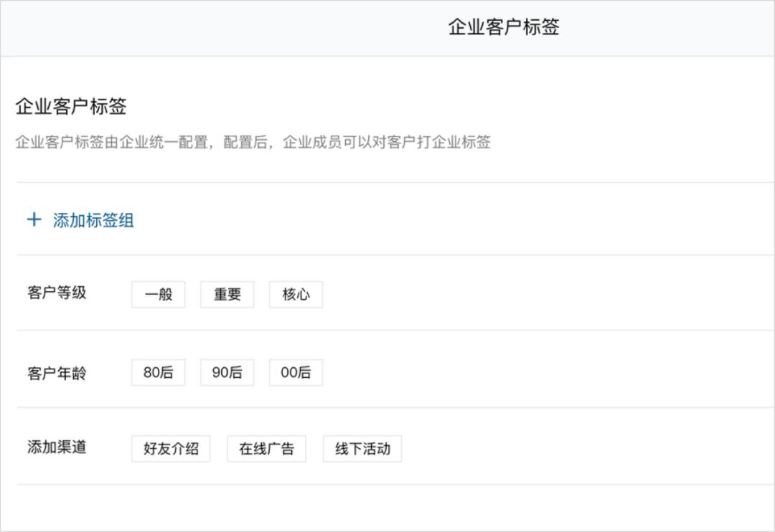Select the 好友介绍 channel tag
775x532 pixels.
[171, 449]
